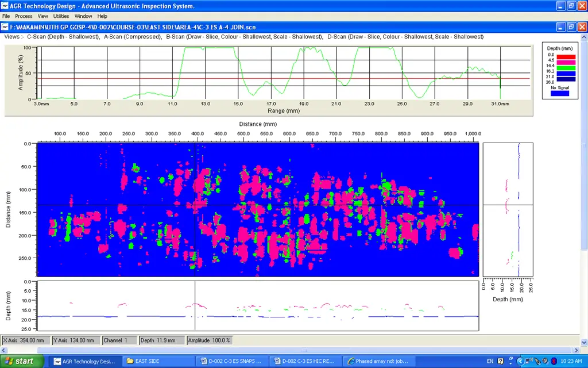Click the Depth (mm) legend title

click(x=559, y=48)
